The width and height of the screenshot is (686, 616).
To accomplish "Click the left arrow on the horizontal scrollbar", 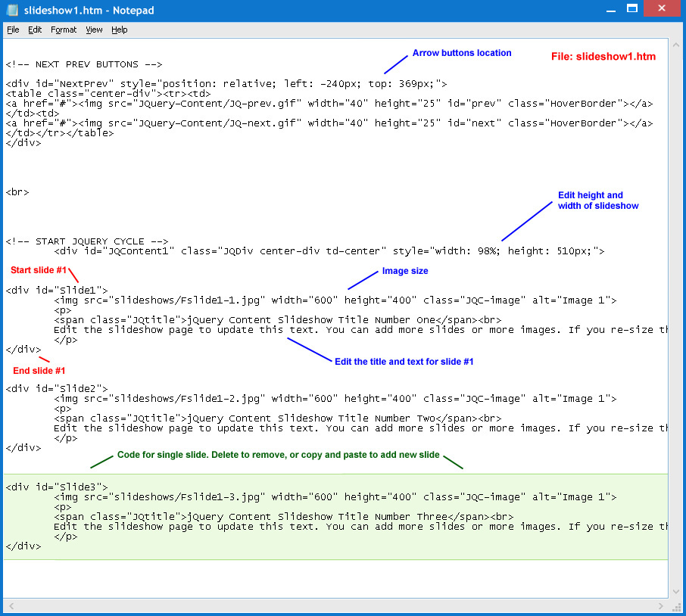I will pyautogui.click(x=9, y=605).
